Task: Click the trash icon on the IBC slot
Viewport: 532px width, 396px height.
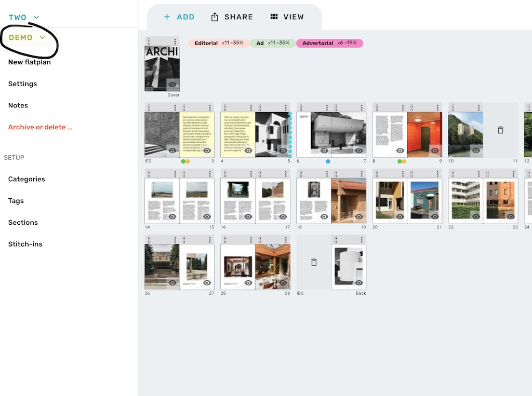Action: point(314,262)
